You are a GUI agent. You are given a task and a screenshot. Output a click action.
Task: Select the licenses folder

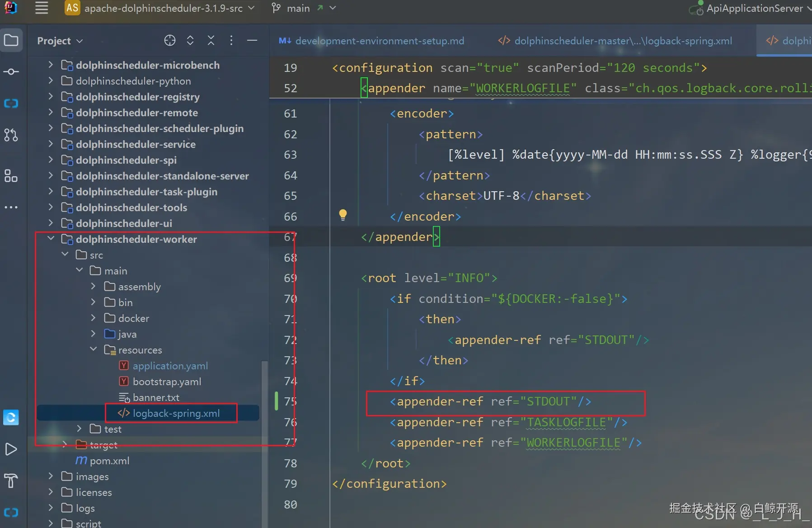[94, 492]
